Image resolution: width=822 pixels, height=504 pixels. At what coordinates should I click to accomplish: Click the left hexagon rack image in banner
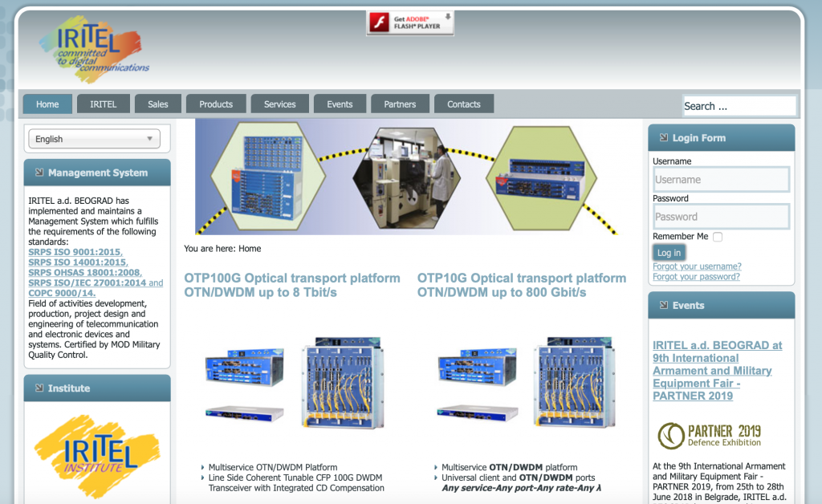268,177
